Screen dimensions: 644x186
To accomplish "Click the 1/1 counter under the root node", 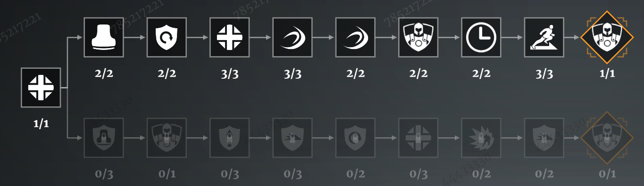I will point(41,125).
